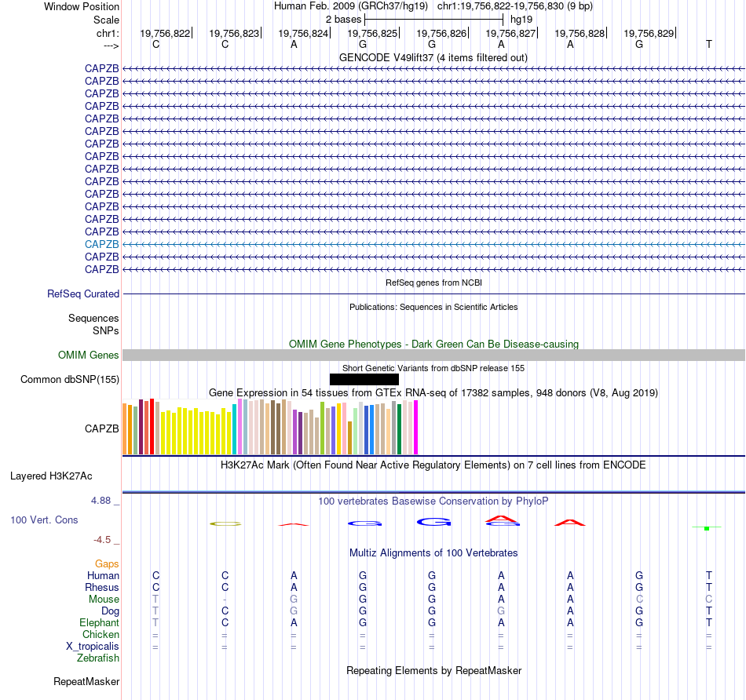This screenshot has width=746, height=700.
Task: Click the gray OMIM Genes bar
Action: (x=433, y=355)
